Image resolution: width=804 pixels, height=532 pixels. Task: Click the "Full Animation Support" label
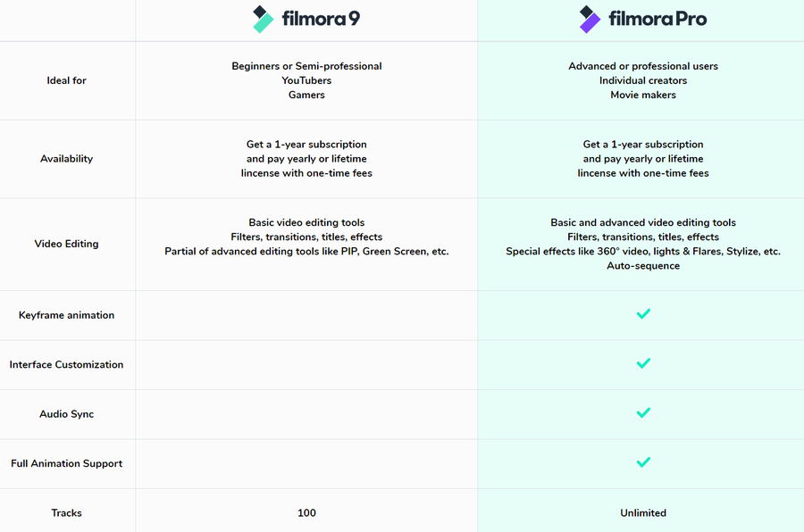67,463
